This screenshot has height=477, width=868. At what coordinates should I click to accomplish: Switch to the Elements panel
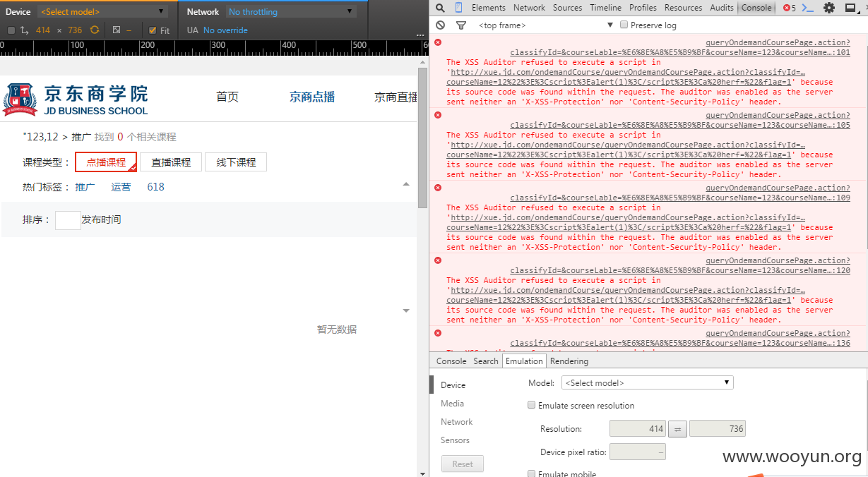click(x=489, y=8)
